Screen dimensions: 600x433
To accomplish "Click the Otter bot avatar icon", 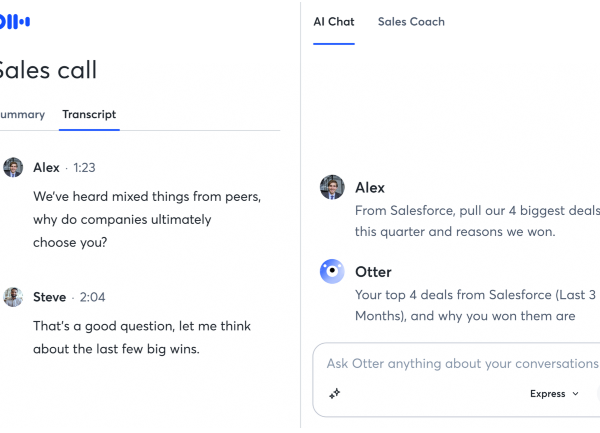I will (x=332, y=271).
